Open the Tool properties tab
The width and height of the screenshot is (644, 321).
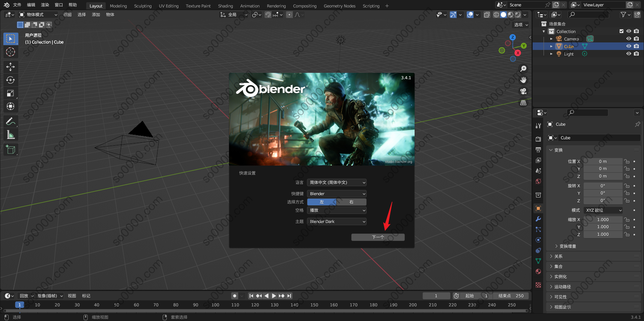point(538,126)
